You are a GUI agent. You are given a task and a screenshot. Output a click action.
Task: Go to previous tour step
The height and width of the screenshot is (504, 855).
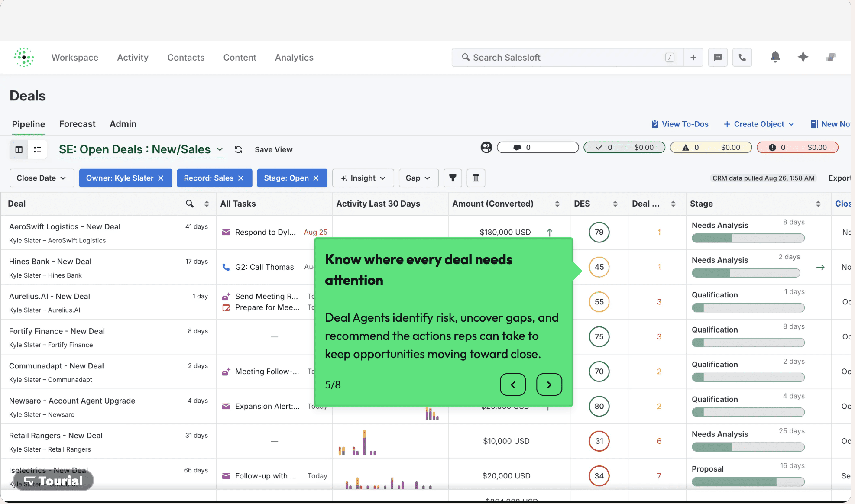(513, 384)
